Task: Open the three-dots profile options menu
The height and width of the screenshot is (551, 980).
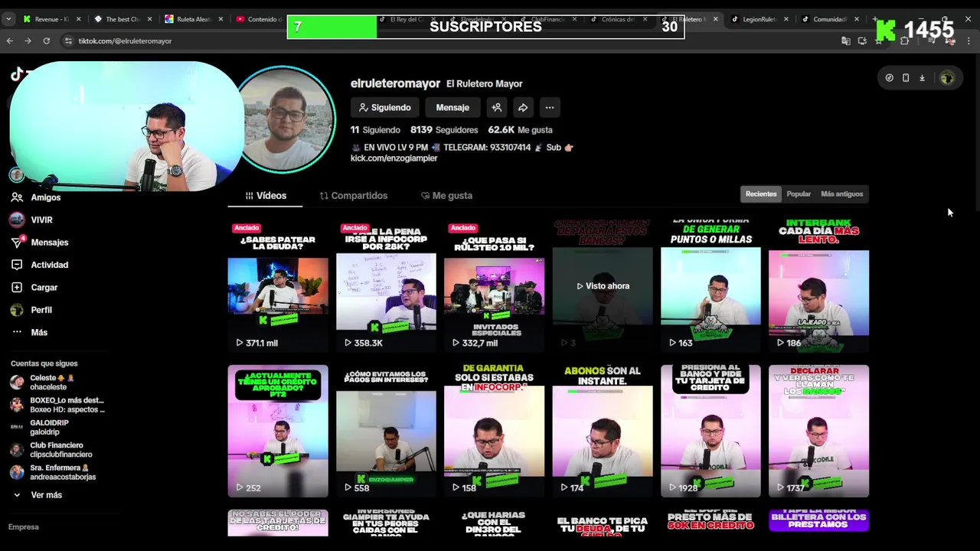Action: coord(549,108)
